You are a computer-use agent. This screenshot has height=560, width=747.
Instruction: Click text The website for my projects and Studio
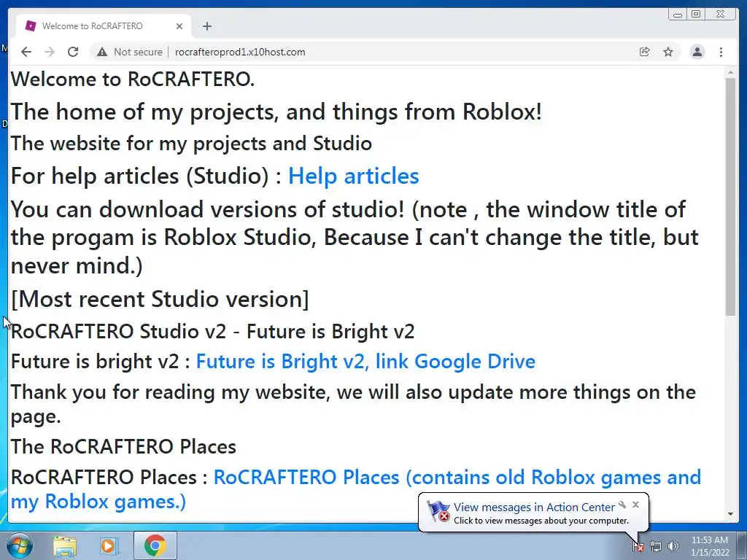tap(191, 144)
